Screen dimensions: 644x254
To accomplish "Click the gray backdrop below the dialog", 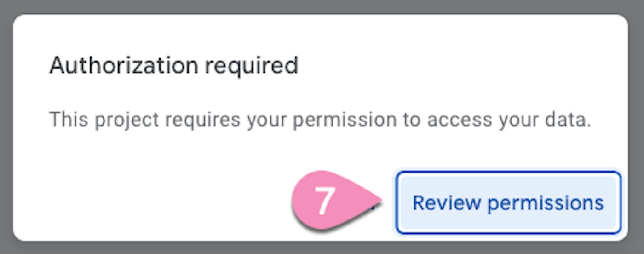I will click(322, 248).
